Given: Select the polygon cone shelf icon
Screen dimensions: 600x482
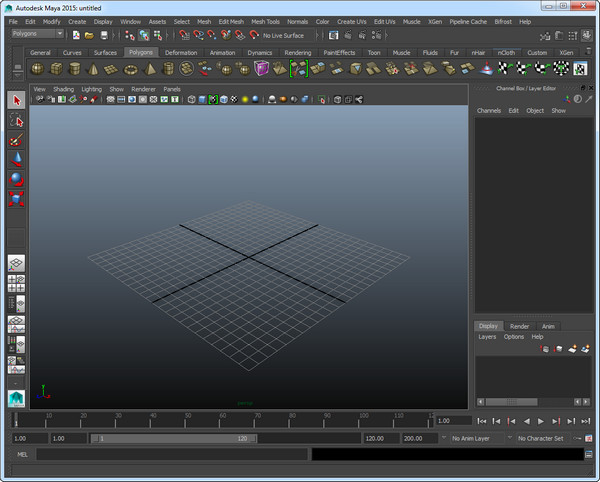Looking at the screenshot, I should pyautogui.click(x=93, y=69).
